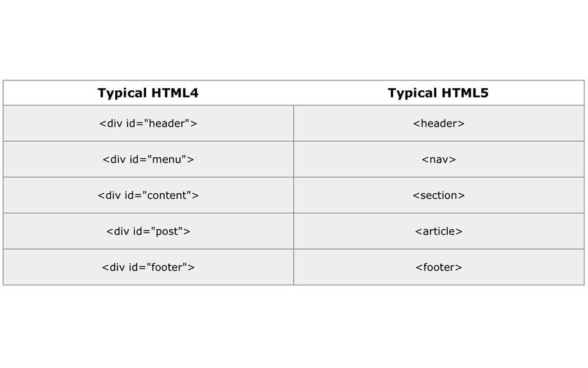Select the <div id="footer"> cell
This screenshot has width=588, height=368.
148,267
